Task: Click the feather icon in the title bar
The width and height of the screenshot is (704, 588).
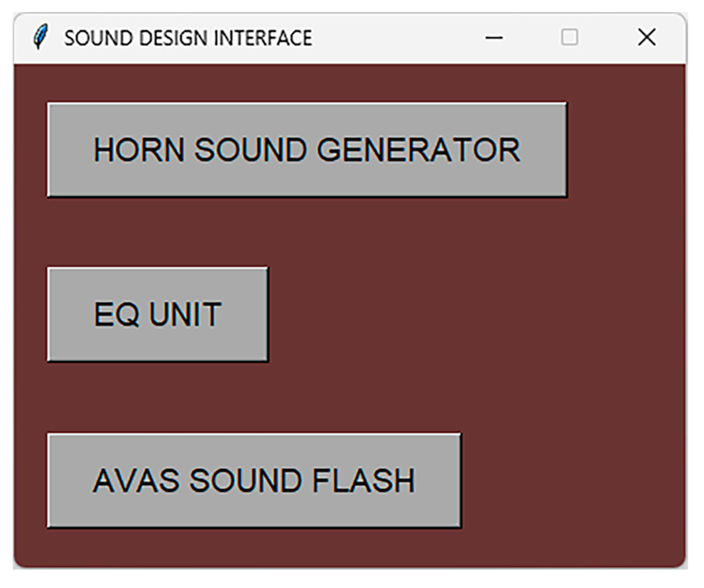Action: (40, 37)
